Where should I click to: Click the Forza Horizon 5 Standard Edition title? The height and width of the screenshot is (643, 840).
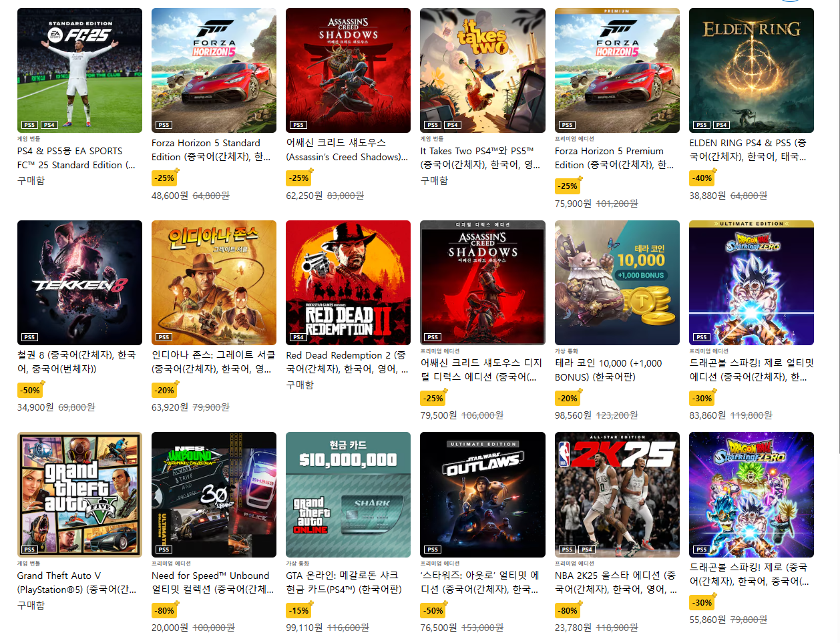tap(211, 150)
